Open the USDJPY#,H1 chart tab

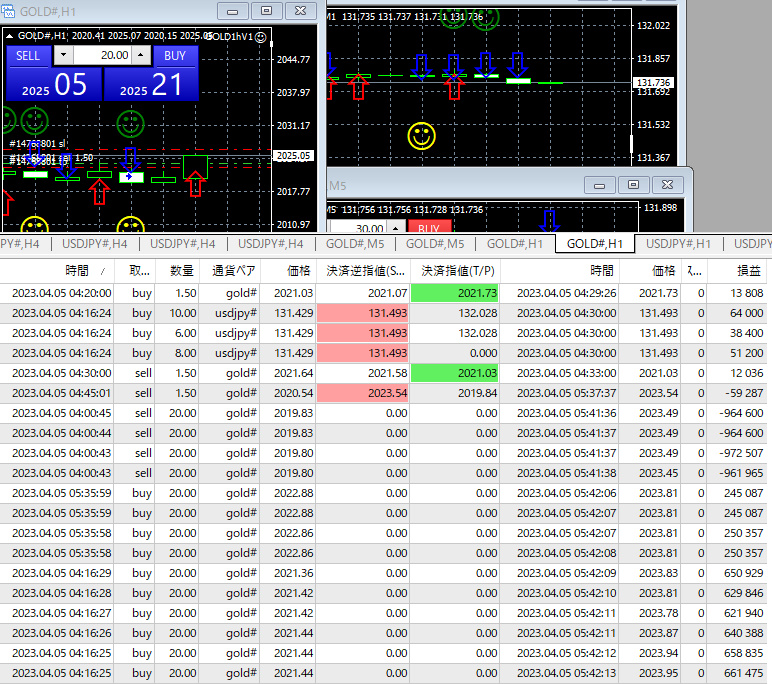click(678, 244)
